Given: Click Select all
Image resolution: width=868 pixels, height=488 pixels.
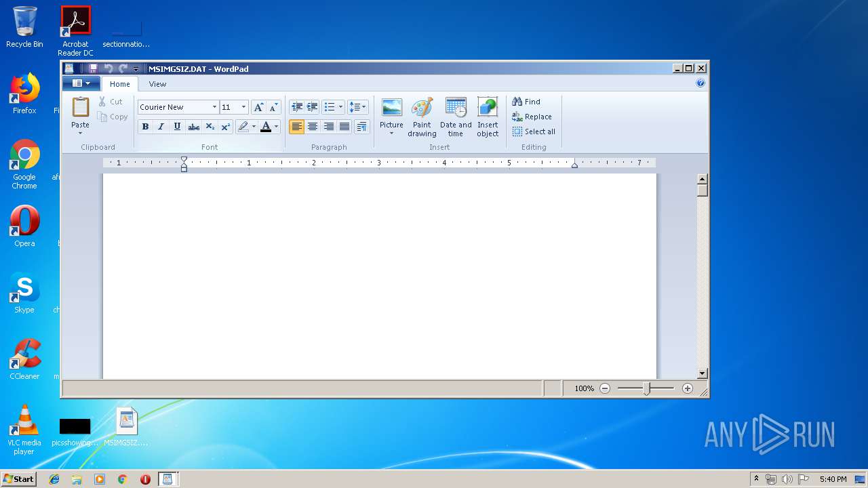Looking at the screenshot, I should [x=534, y=131].
